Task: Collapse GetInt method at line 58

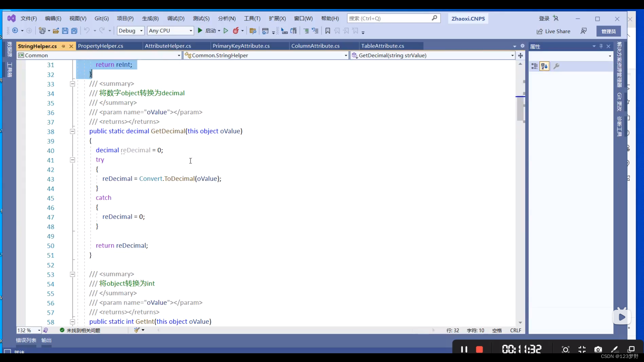Action: pos(72,322)
